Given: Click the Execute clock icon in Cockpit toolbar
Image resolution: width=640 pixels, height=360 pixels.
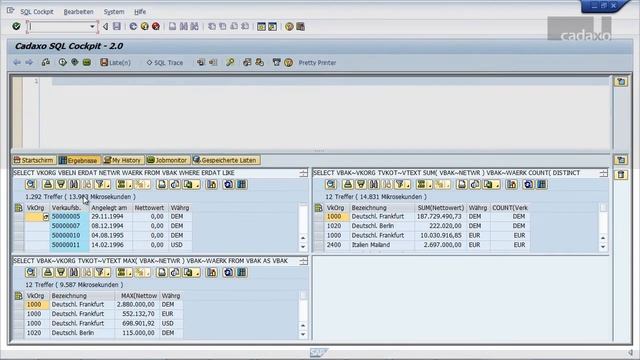Looking at the screenshot, I should [x=62, y=62].
